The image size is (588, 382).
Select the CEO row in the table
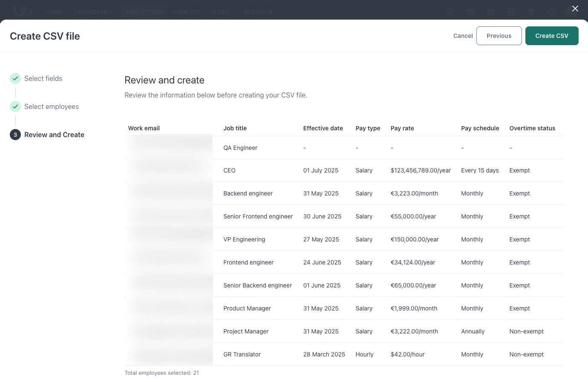229,170
